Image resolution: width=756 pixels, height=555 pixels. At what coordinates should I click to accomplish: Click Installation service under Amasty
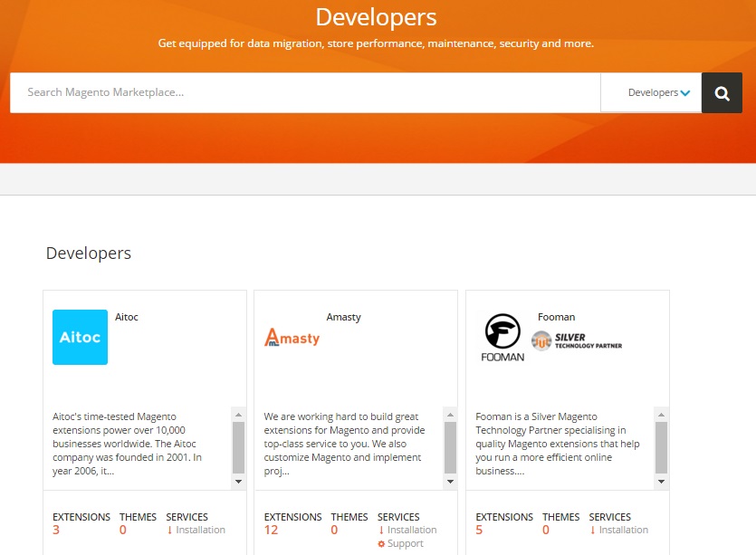pyautogui.click(x=412, y=530)
